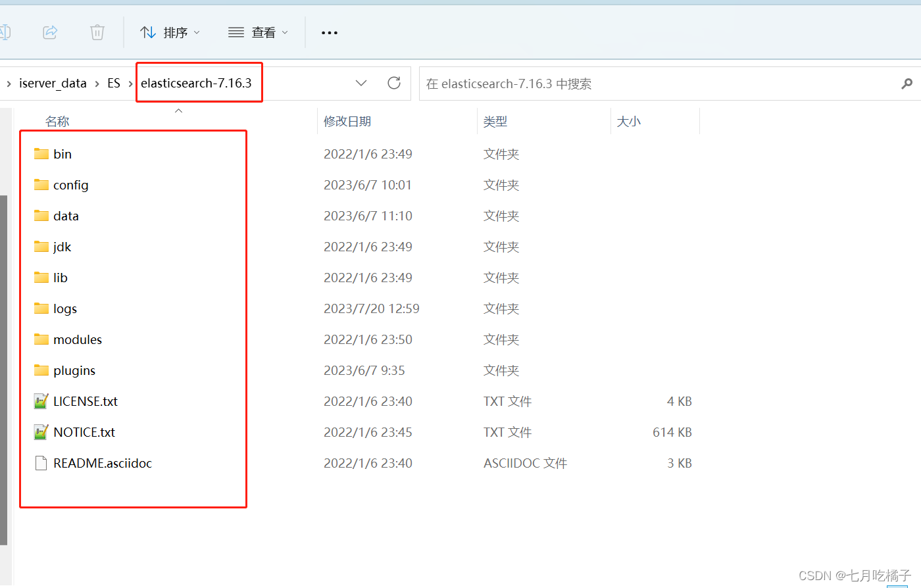Viewport: 921px width, 588px height.
Task: Click the bin folder icon
Action: (x=41, y=153)
